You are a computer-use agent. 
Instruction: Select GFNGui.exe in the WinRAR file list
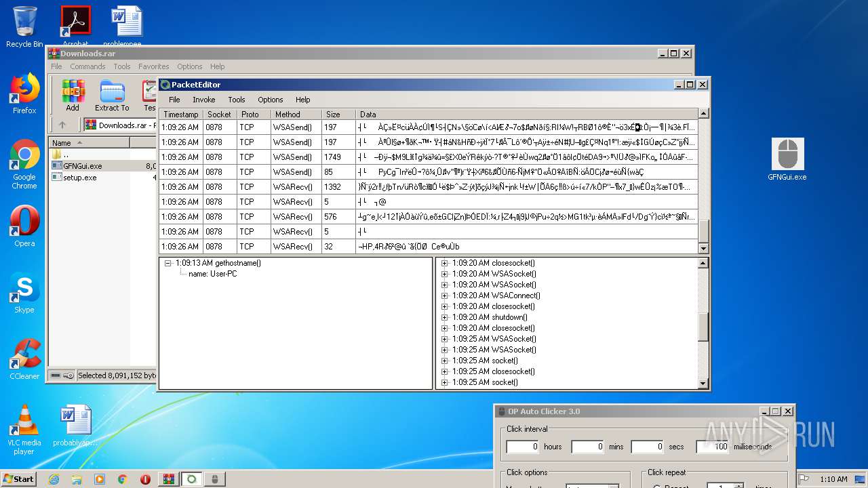point(104,166)
